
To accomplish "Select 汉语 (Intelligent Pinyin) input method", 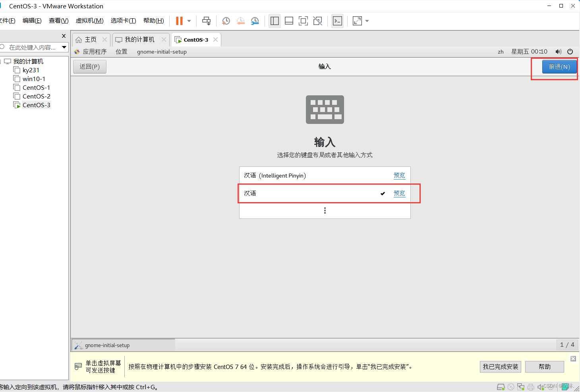I will click(325, 176).
